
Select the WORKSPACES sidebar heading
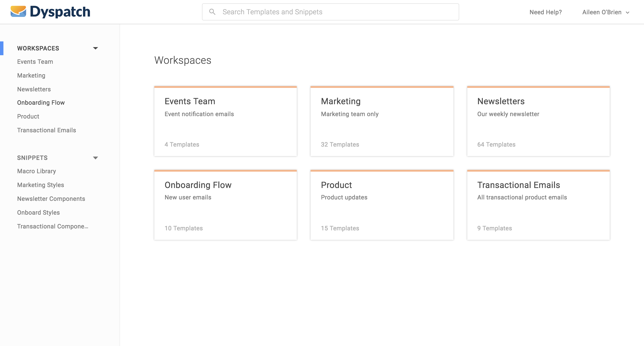[x=38, y=48]
